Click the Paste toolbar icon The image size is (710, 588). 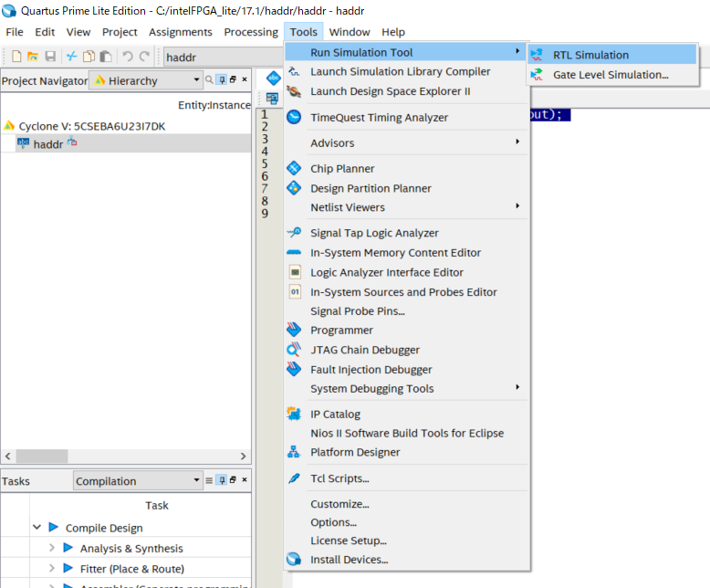pyautogui.click(x=106, y=57)
